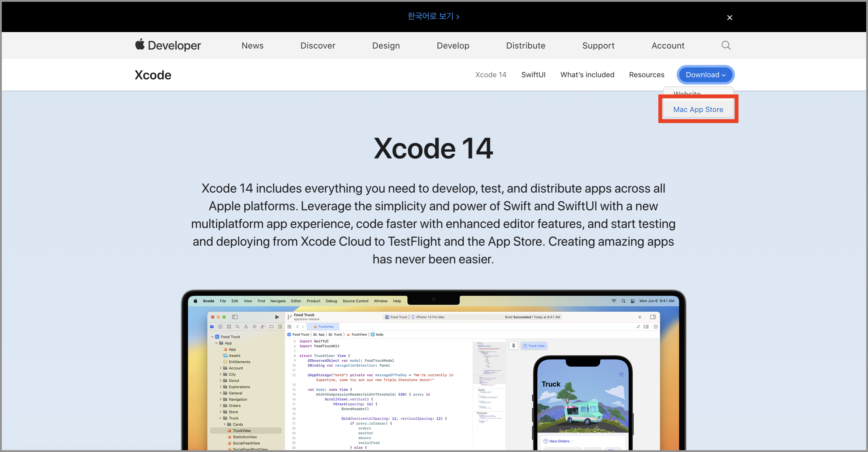Screen dimensions: 868x452
Task: Collapse the App folder chevron in the navigator
Action: tap(216, 343)
